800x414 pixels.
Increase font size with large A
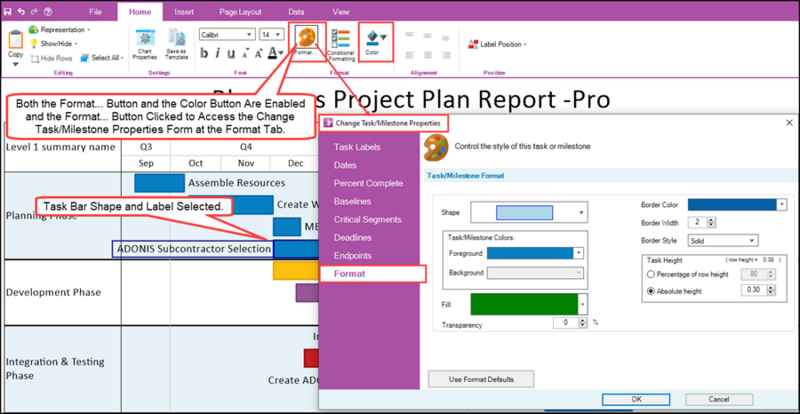258,53
